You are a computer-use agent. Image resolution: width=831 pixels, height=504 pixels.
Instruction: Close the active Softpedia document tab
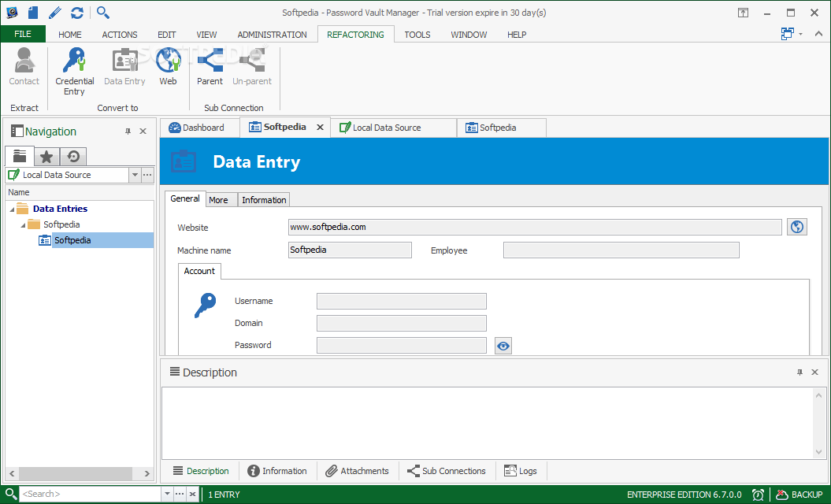(x=320, y=128)
